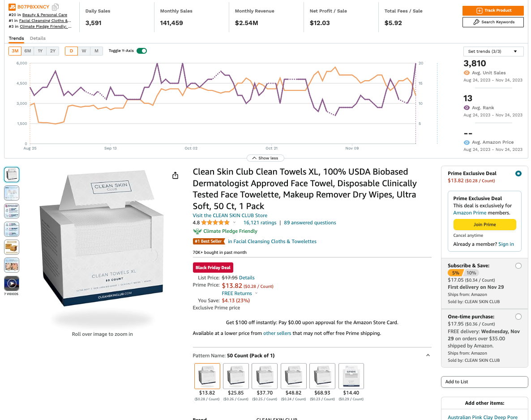The image size is (531, 420).
Task: Toggle the Avg. Rank eye icon
Action: click(x=467, y=108)
